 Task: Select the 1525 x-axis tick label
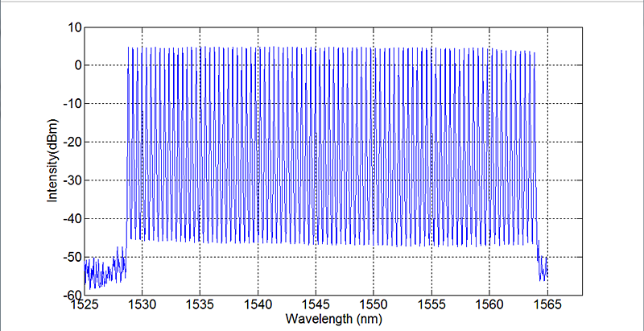pos(85,305)
